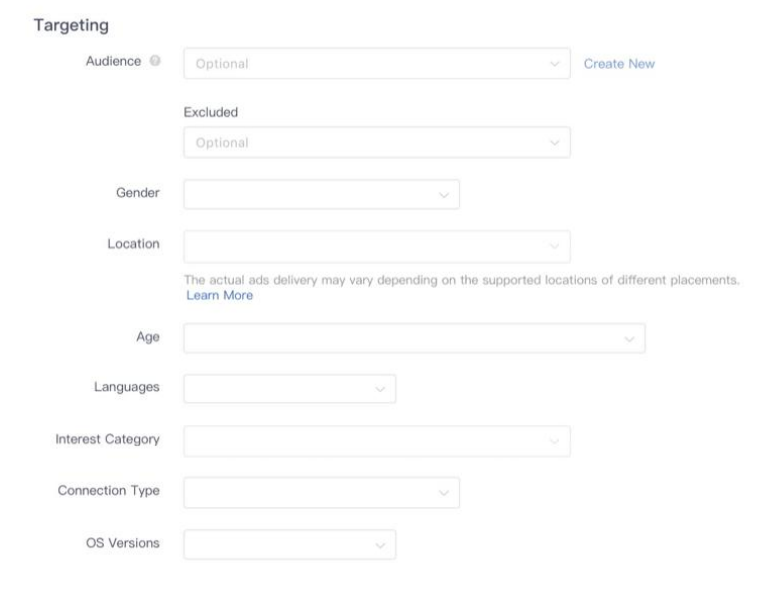
Task: Click the chevron arrow in the Age field
Action: [629, 339]
